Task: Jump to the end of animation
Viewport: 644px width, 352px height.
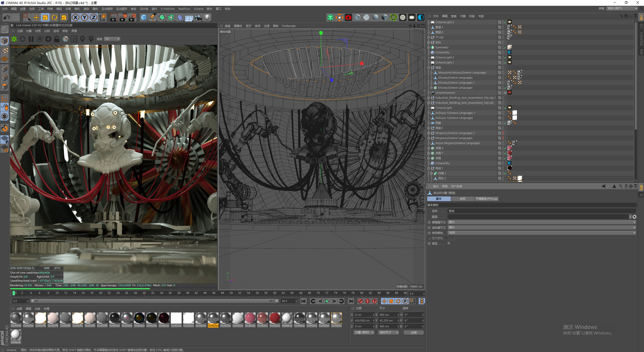Action: click(x=351, y=301)
